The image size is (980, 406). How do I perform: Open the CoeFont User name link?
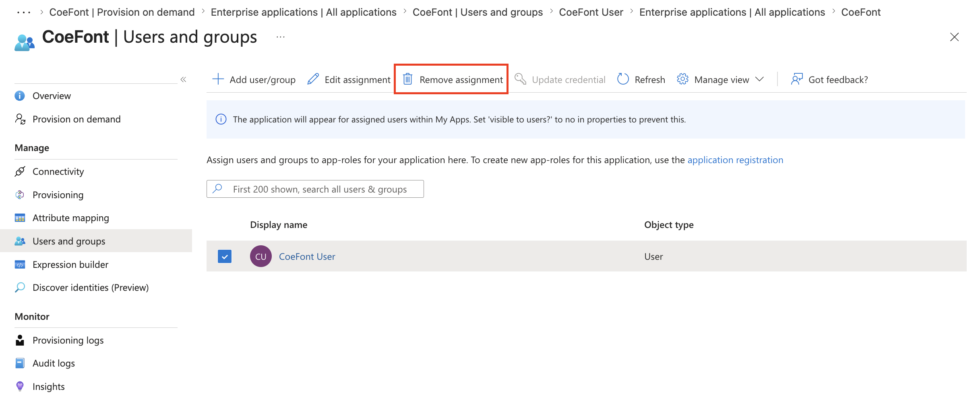[x=307, y=257]
